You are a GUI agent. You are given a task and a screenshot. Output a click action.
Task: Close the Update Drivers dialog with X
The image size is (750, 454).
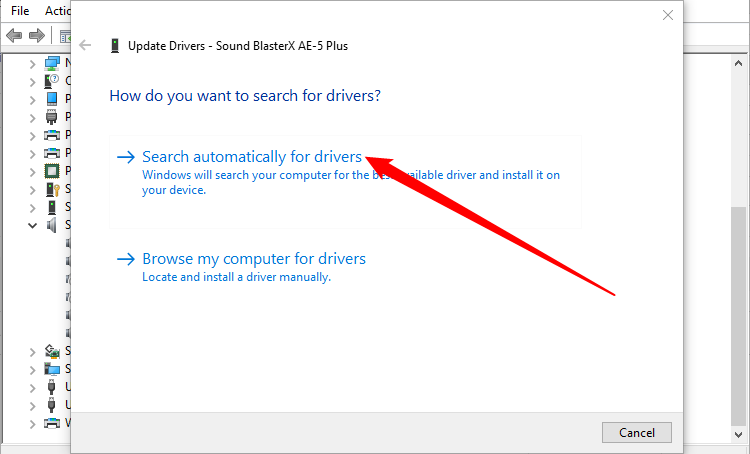pyautogui.click(x=668, y=15)
